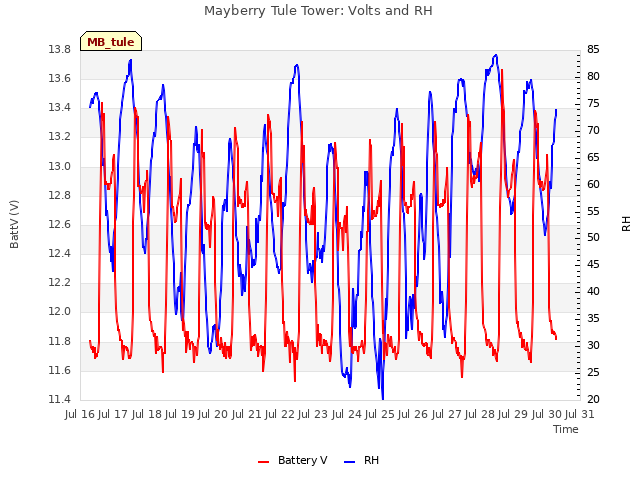Click the blue RH legend swatch

pyautogui.click(x=350, y=462)
